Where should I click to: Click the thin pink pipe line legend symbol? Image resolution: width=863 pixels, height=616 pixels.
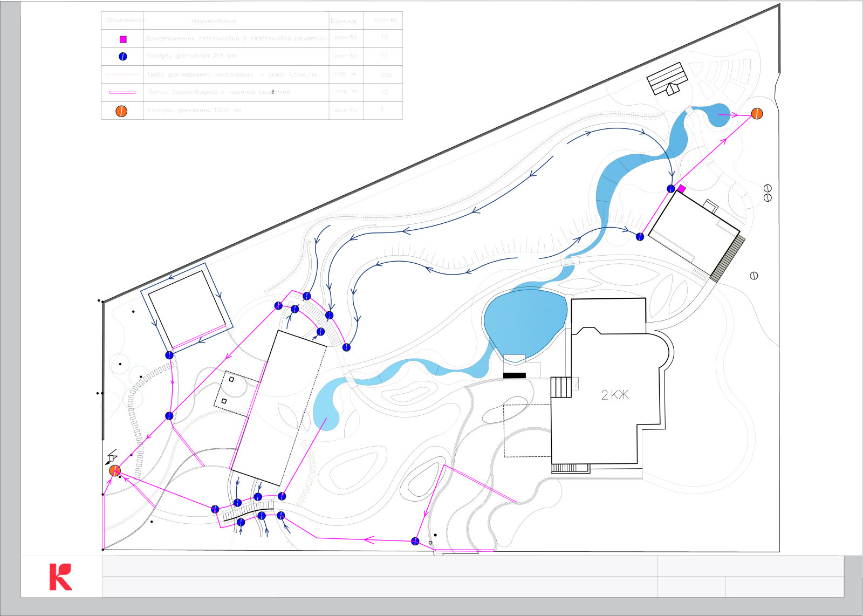(122, 74)
